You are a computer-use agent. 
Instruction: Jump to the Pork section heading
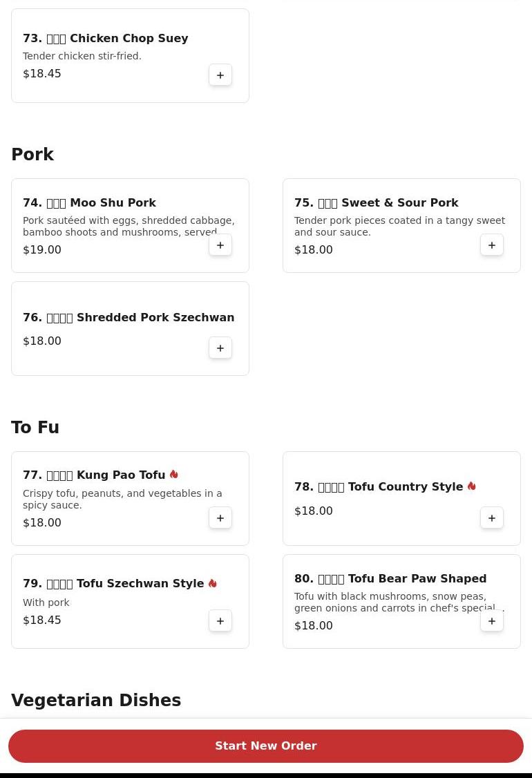(x=32, y=155)
